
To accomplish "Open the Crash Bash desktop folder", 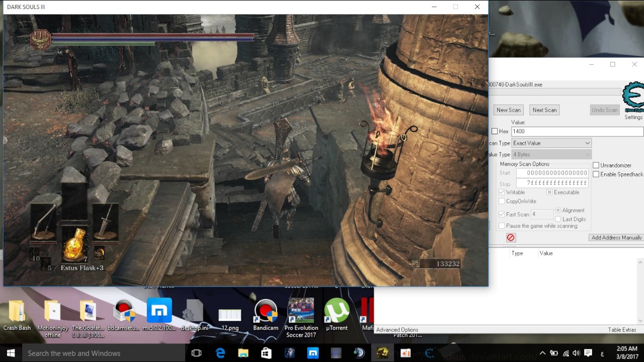I will (x=17, y=315).
